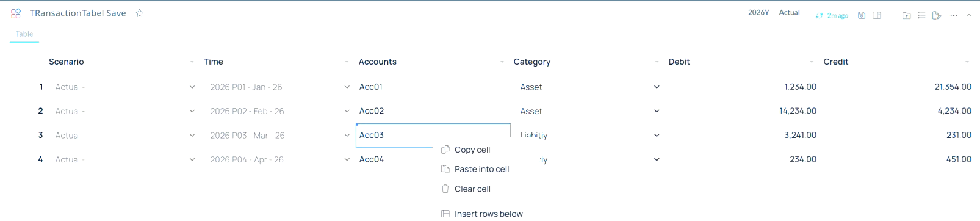This screenshot has height=221, width=980.
Task: Click the folder upload icon
Action: tap(906, 15)
